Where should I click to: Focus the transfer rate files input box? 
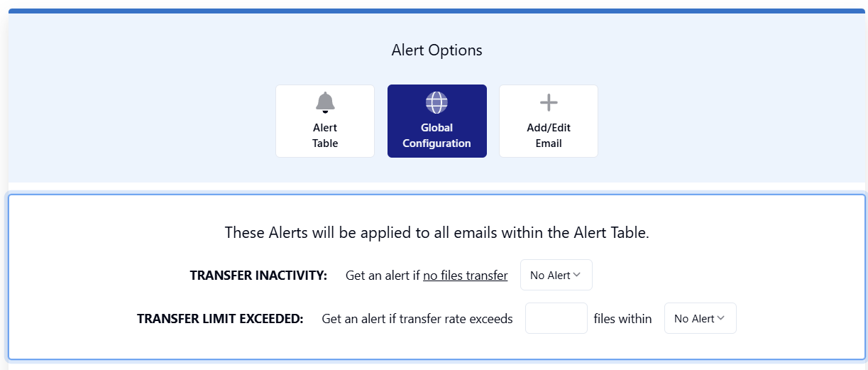[556, 318]
